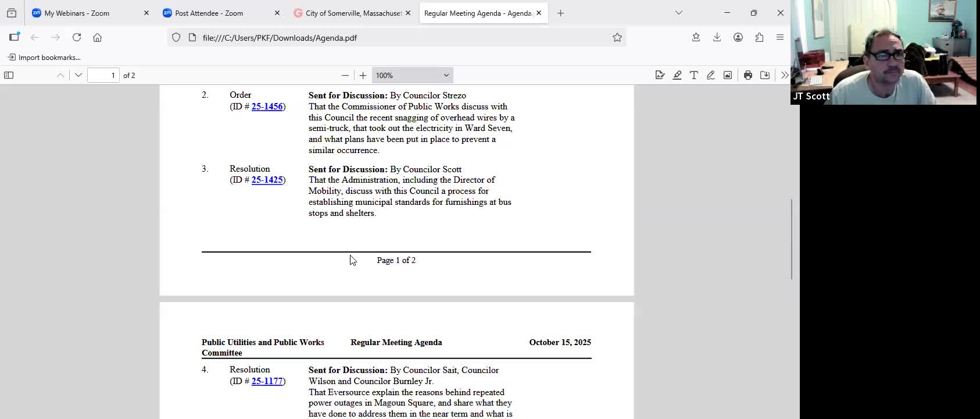Go back one page in browser
This screenshot has width=980, height=419.
coord(35,37)
